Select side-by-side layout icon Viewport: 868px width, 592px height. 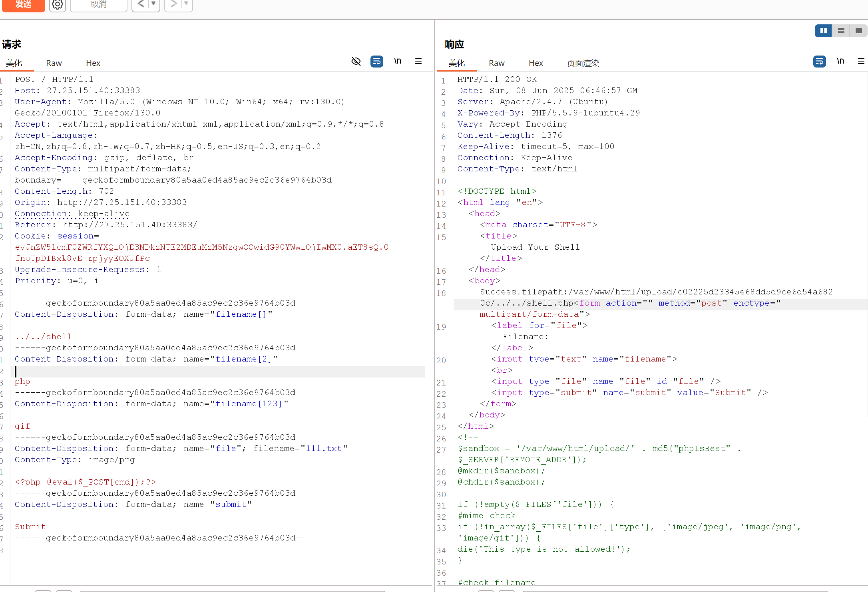tap(824, 31)
